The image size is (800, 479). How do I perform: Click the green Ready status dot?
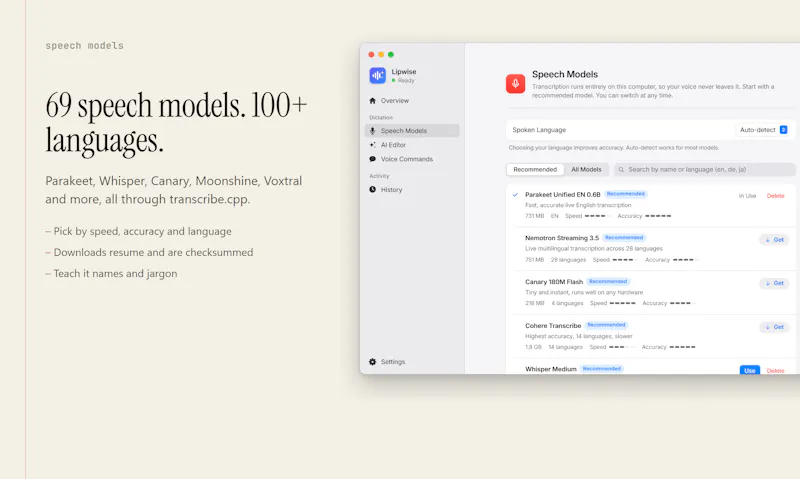(393, 81)
